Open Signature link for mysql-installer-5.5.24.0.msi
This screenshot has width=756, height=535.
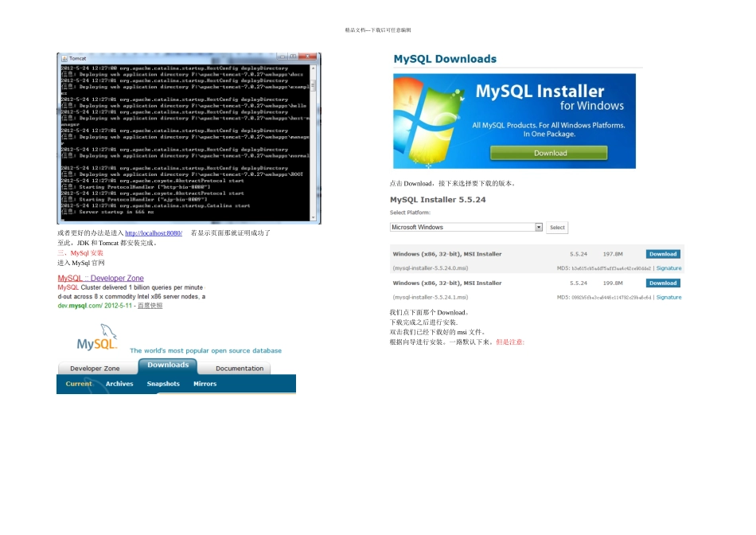coord(668,268)
